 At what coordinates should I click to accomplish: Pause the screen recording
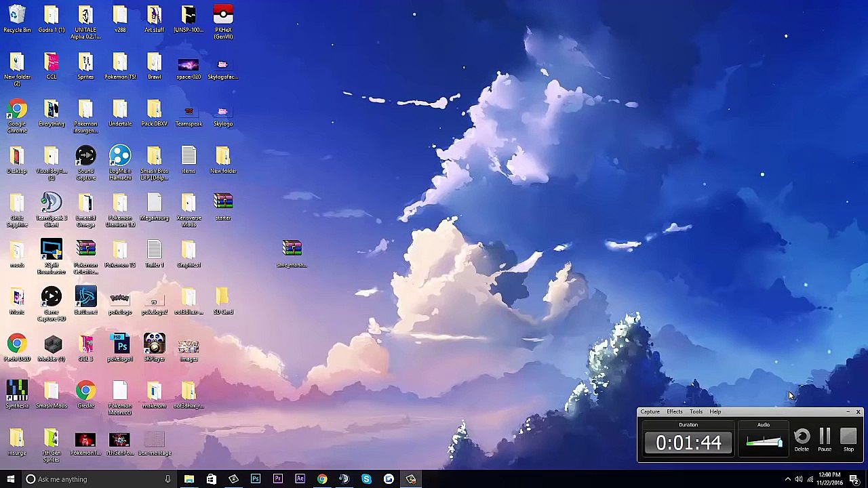825,439
